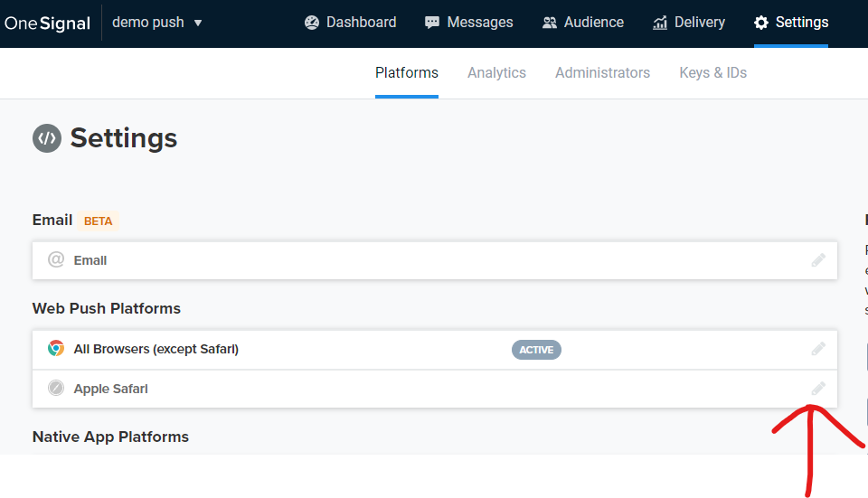
Task: Switch to the Platforms tab
Action: (x=407, y=73)
